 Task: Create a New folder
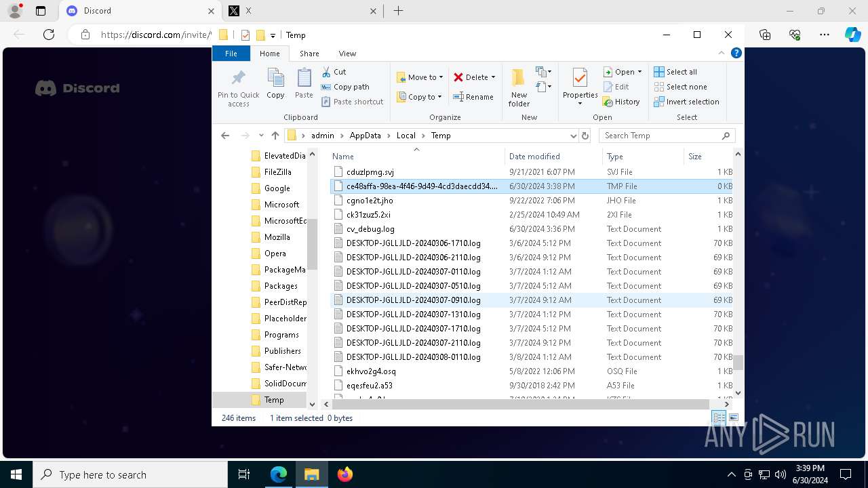pyautogui.click(x=519, y=87)
